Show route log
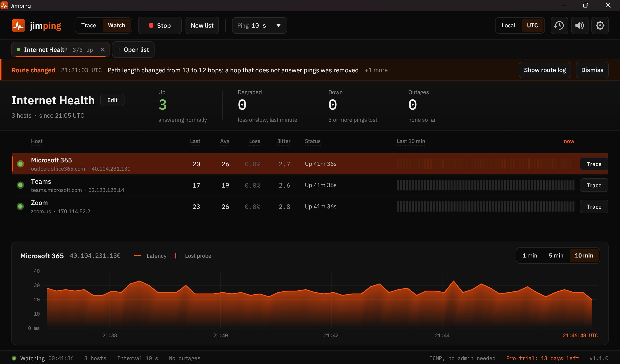Viewport: 620px width, 364px height. [545, 70]
